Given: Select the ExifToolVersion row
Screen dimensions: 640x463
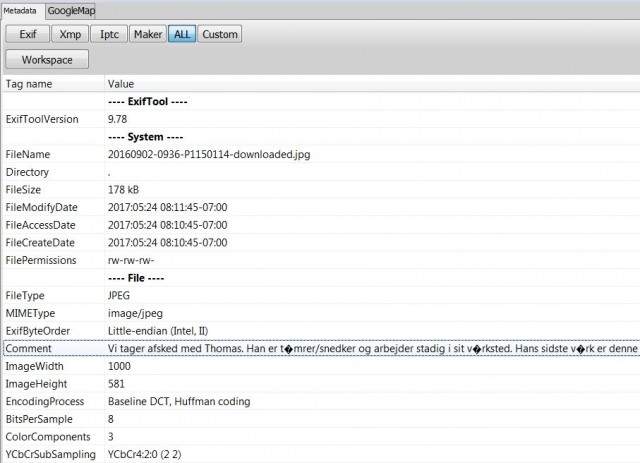Looking at the screenshot, I should [x=321, y=119].
